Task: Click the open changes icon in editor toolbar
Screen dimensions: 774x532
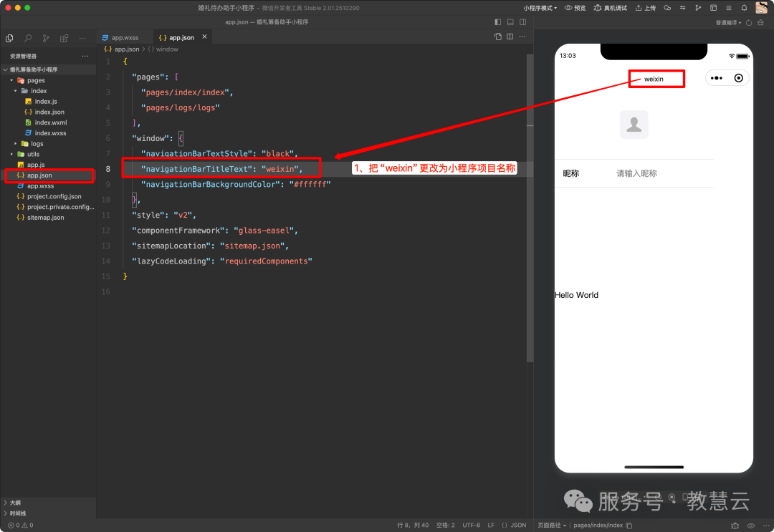Action: pyautogui.click(x=497, y=37)
